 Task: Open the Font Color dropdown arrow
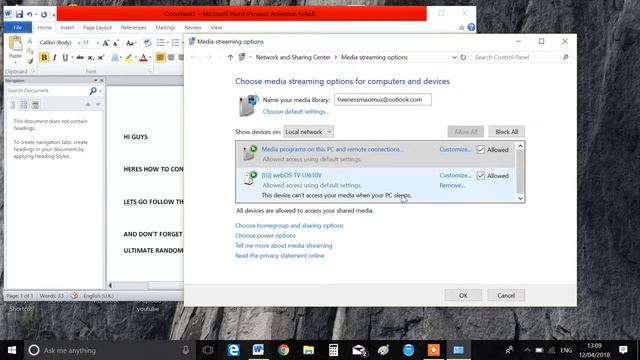[x=150, y=58]
